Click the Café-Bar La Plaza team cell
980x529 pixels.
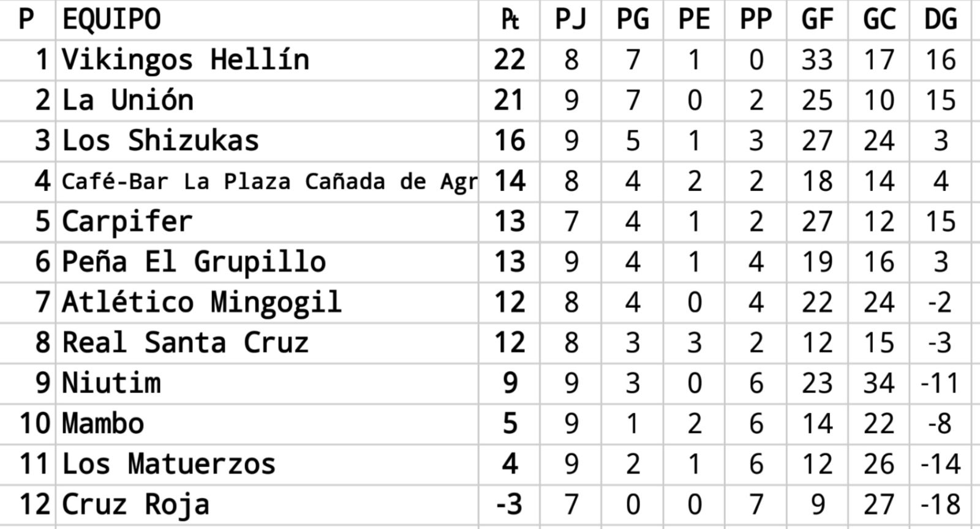[x=268, y=181]
